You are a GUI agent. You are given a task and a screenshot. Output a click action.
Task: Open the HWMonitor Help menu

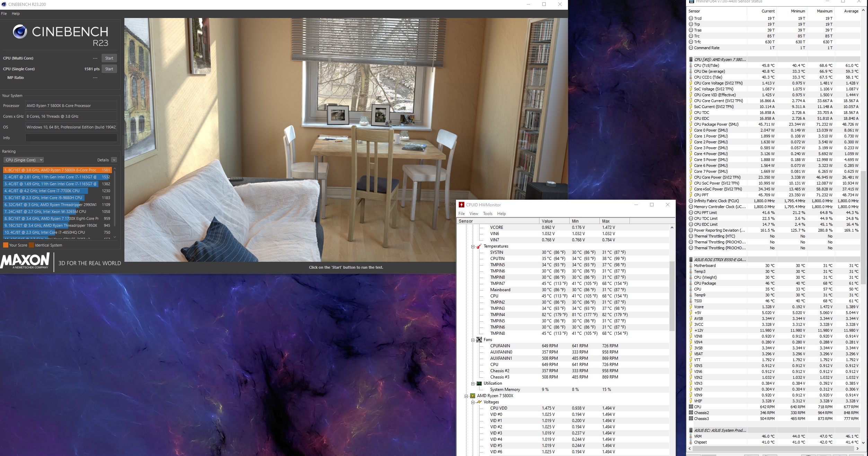pyautogui.click(x=501, y=214)
